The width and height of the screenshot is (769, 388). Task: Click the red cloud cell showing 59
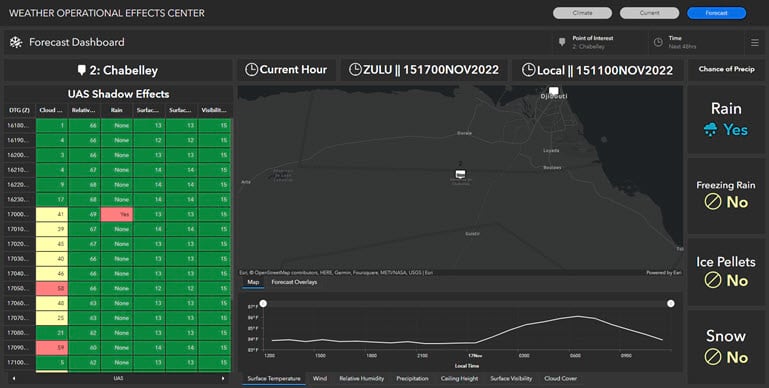[x=52, y=348]
